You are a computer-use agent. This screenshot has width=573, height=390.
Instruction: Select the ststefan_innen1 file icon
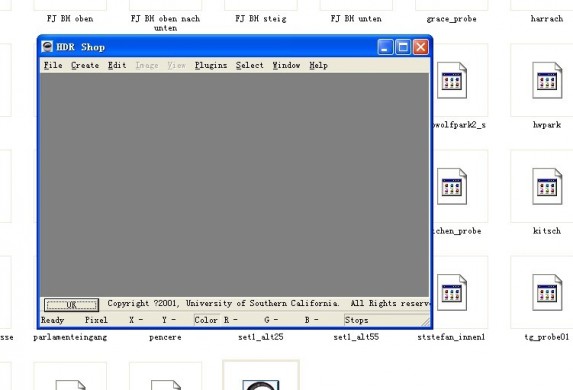(452, 292)
